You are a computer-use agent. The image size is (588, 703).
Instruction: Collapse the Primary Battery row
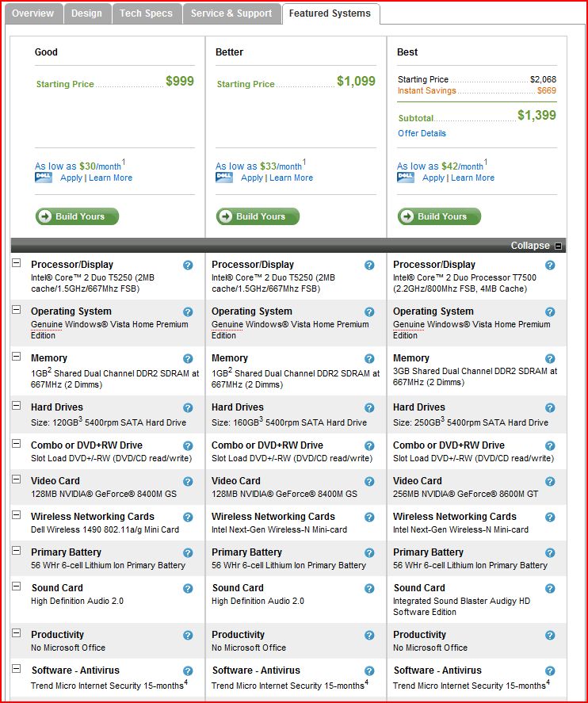pos(16,551)
